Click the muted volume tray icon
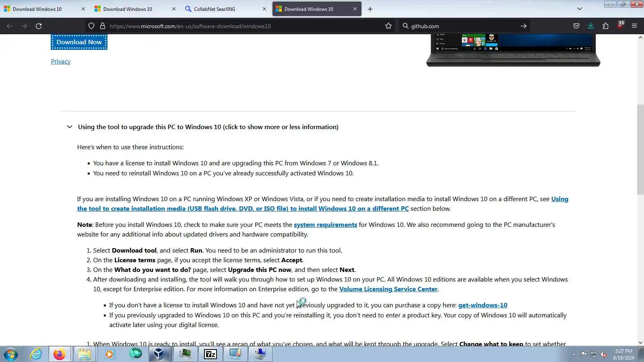The width and height of the screenshot is (644, 362). pyautogui.click(x=603, y=354)
